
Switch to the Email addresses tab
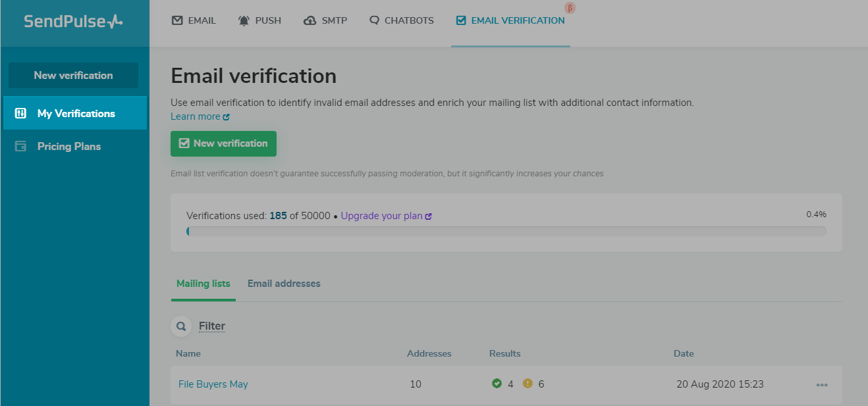click(x=284, y=284)
